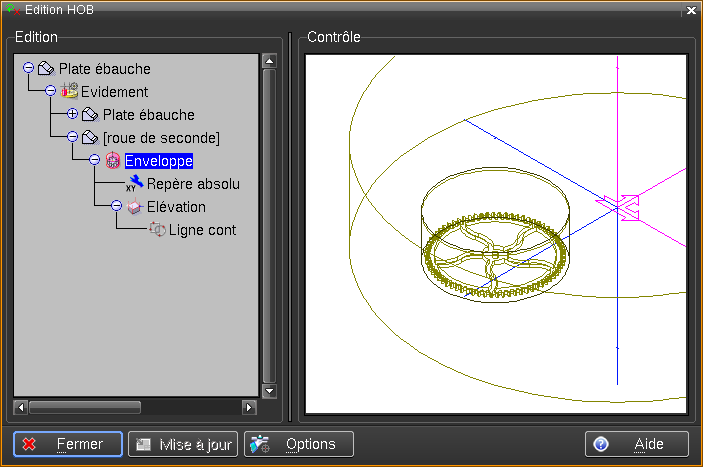Click the Elévation node icon
703x467 pixels.
[135, 207]
